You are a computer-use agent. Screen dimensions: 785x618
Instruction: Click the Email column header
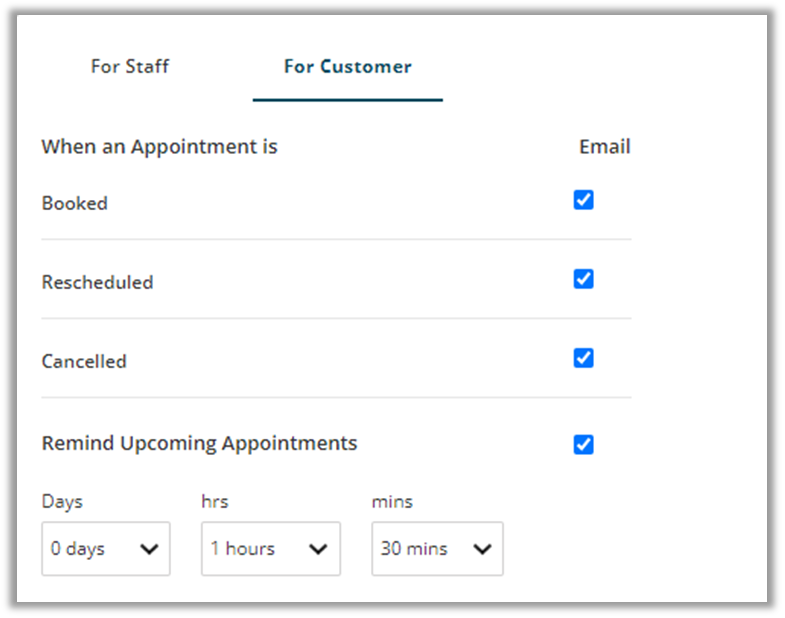pos(604,147)
